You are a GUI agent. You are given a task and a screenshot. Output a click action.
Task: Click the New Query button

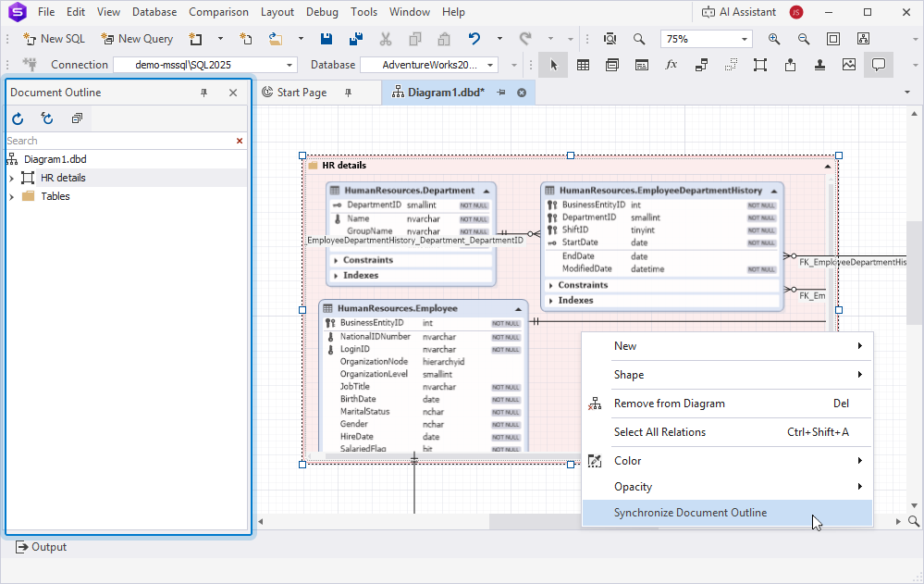[x=137, y=39]
